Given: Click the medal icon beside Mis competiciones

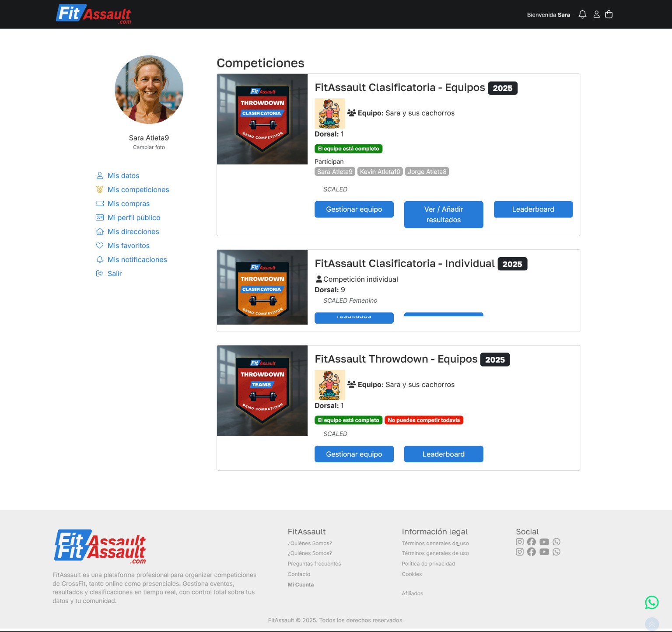Looking at the screenshot, I should point(100,189).
